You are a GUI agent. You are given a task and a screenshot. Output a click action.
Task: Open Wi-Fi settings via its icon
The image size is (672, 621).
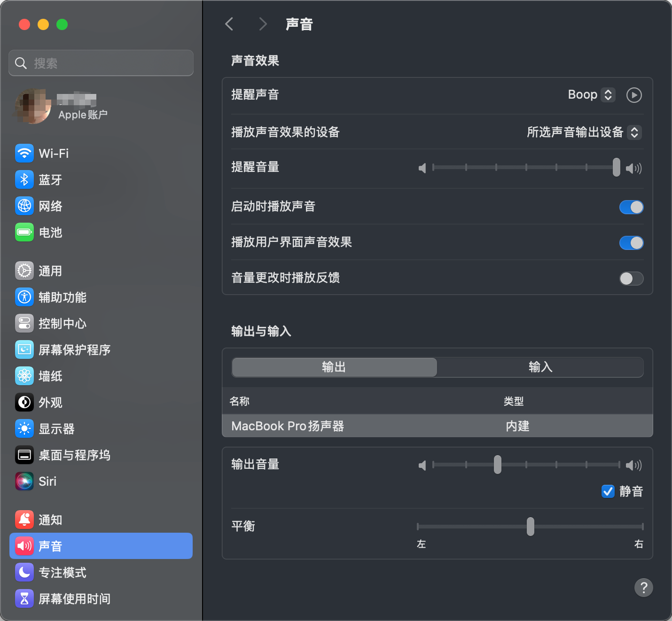24,153
